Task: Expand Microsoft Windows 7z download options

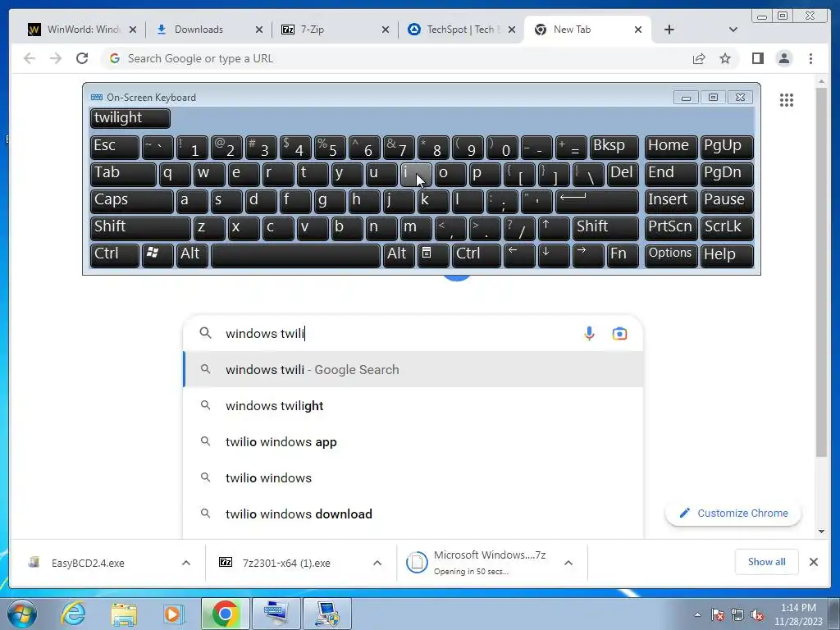Action: pyautogui.click(x=568, y=563)
